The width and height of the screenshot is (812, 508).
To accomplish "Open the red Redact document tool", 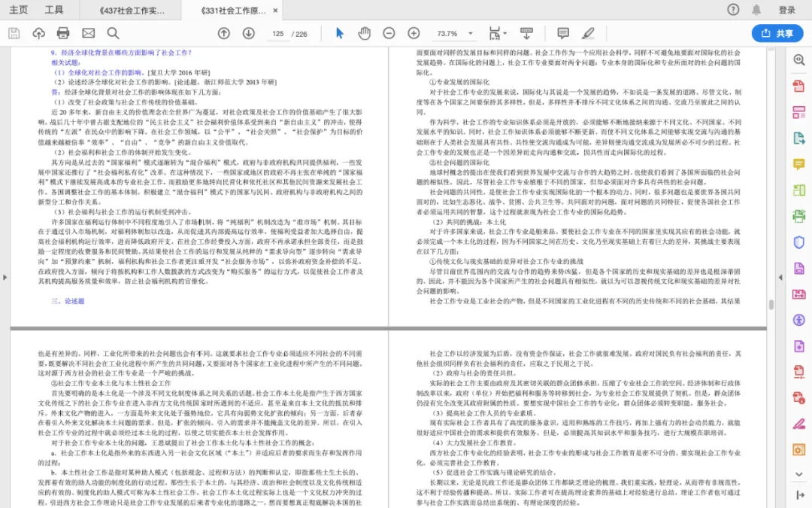I will 799,398.
